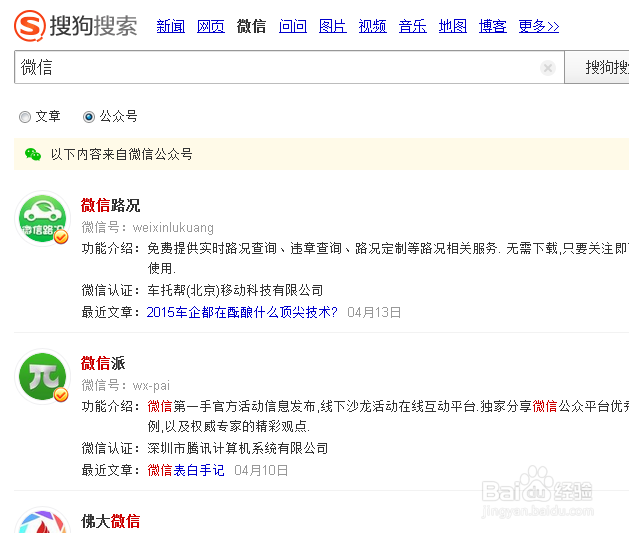This screenshot has height=533, width=629.
Task: Click the 搜狗搜索 search button
Action: tap(597, 67)
